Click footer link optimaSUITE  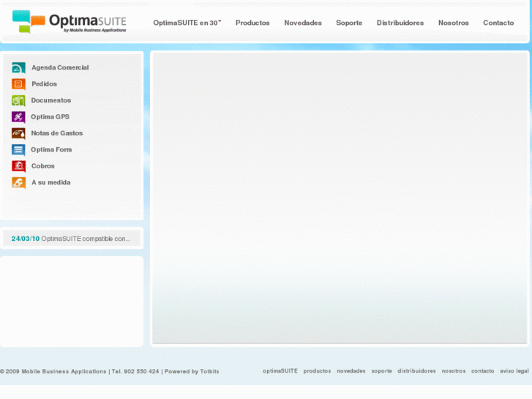pyautogui.click(x=280, y=371)
